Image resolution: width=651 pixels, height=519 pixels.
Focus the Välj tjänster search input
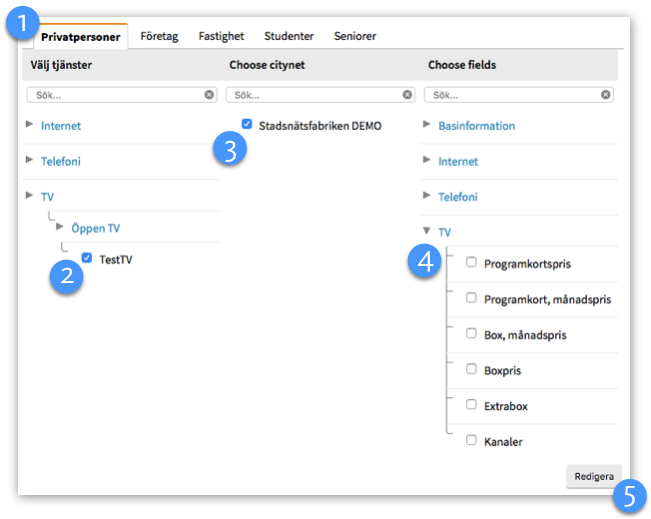(115, 95)
